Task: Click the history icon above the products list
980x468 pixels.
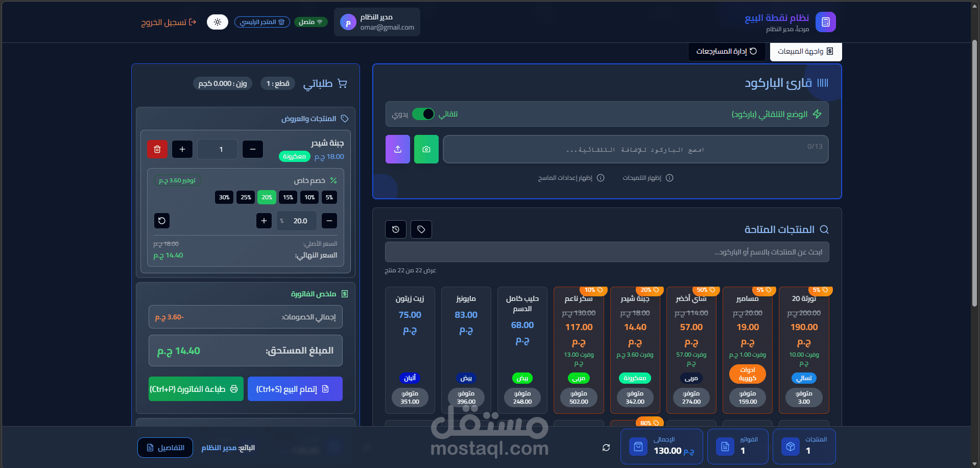Action: (395, 229)
